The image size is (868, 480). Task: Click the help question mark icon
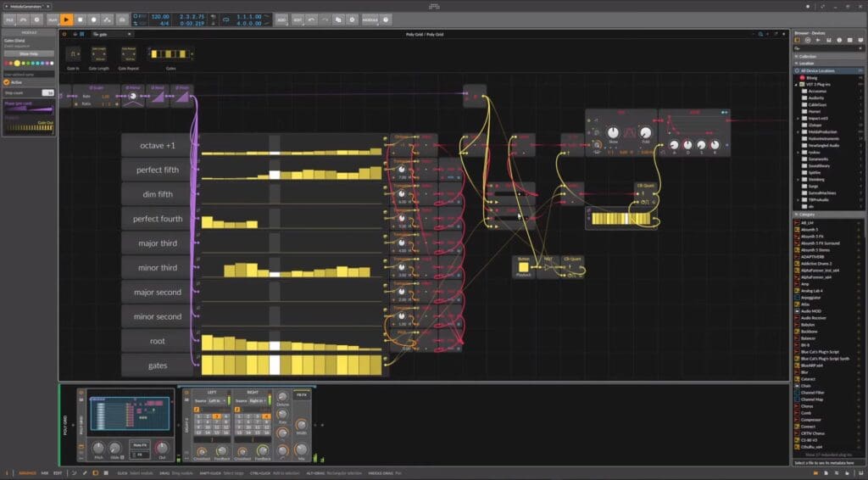tap(386, 20)
